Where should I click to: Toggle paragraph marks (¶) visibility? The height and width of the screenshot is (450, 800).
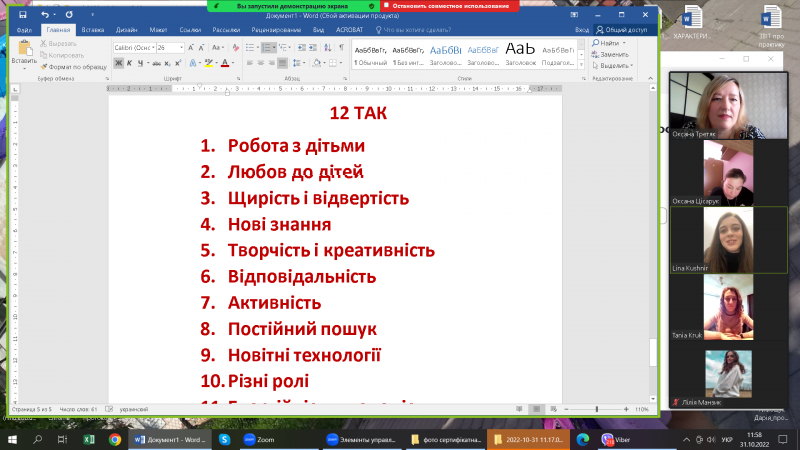[341, 47]
